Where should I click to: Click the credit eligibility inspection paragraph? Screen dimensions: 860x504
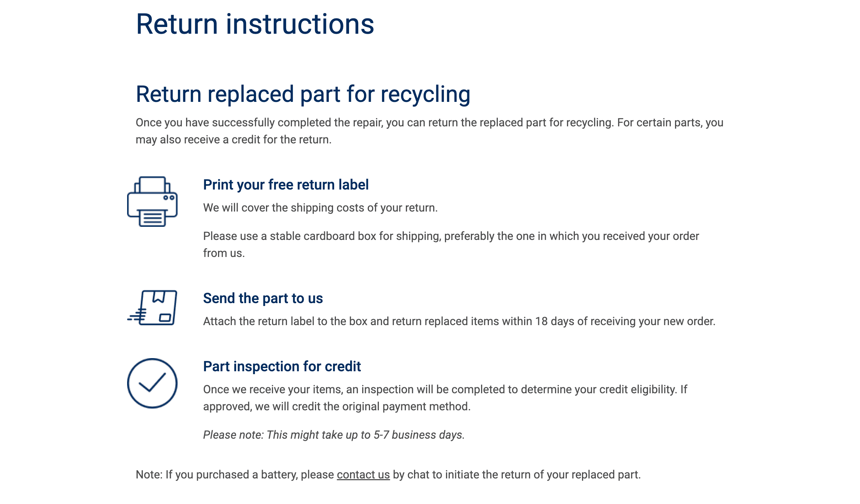(445, 398)
